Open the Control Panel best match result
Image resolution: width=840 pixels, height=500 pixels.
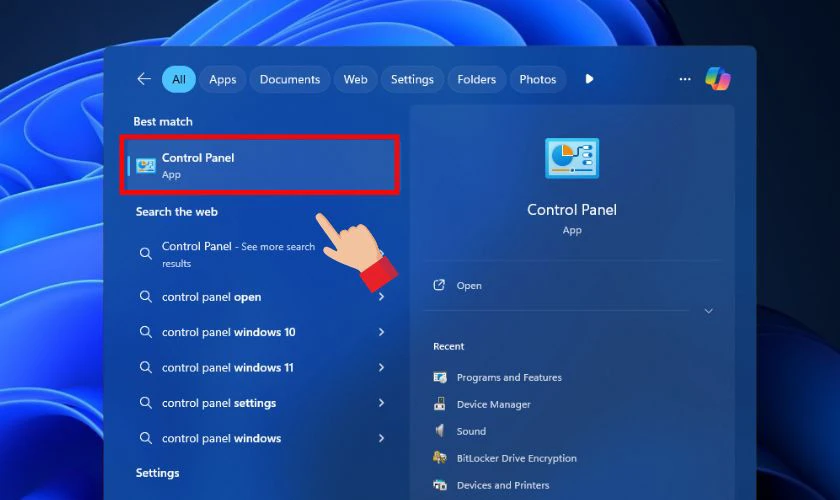pyautogui.click(x=260, y=165)
